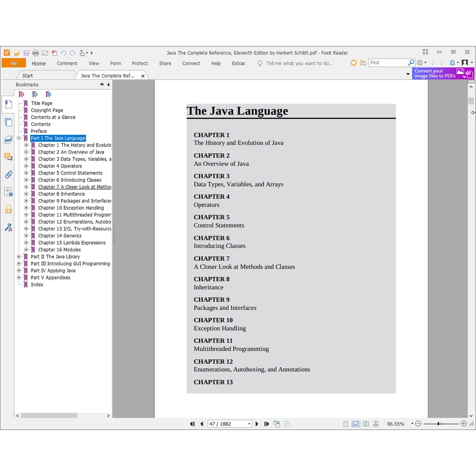Image resolution: width=476 pixels, height=476 pixels.
Task: Click the previous view icon in status bar
Action: [x=277, y=424]
